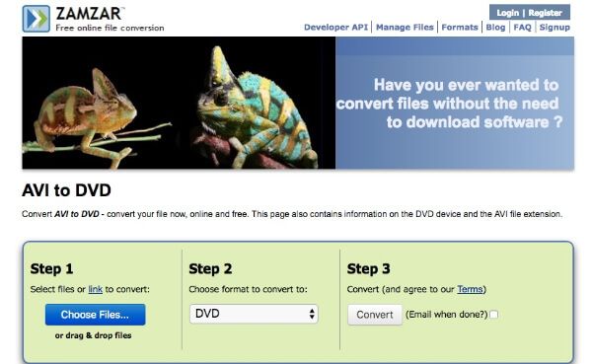Open the Register link

[545, 13]
